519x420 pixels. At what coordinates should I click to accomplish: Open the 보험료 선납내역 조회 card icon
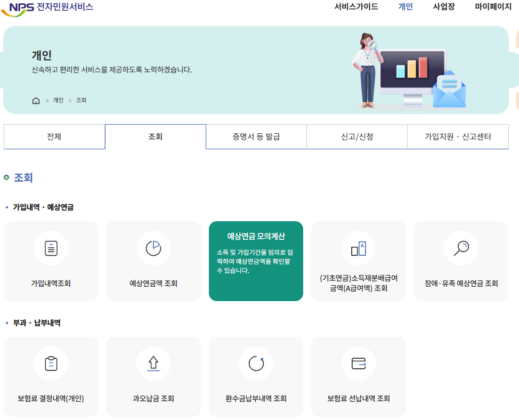tap(359, 364)
